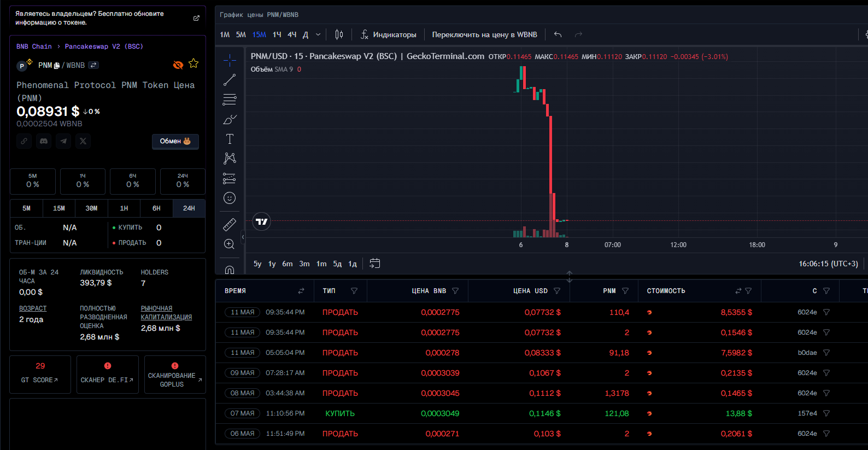This screenshot has height=450, width=868.
Task: Select the 15M stats tab
Action: pos(59,208)
